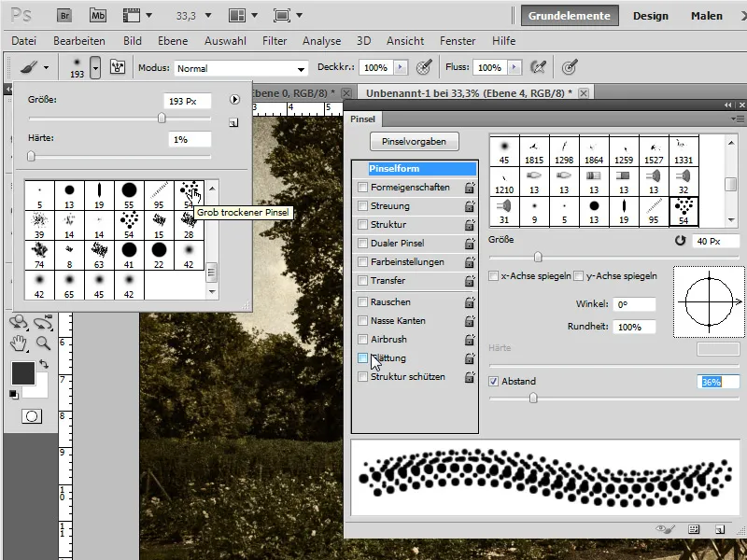Open the brush picker flyout menu arrow
Image resolution: width=747 pixels, height=560 pixels.
click(234, 100)
